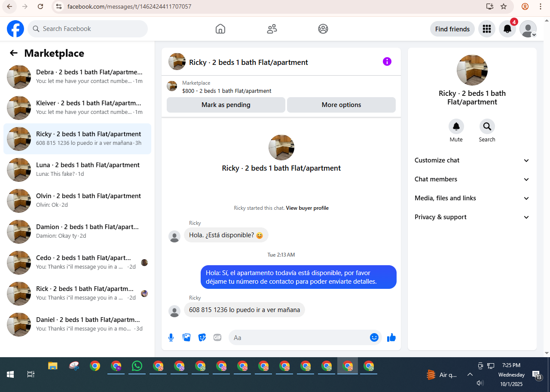The width and height of the screenshot is (550, 392).
Task: Reload the page in Chrome
Action: coord(40,6)
